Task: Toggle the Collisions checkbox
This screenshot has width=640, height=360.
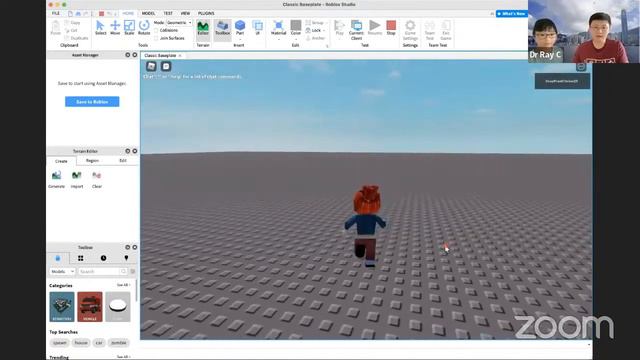Action: [x=166, y=30]
